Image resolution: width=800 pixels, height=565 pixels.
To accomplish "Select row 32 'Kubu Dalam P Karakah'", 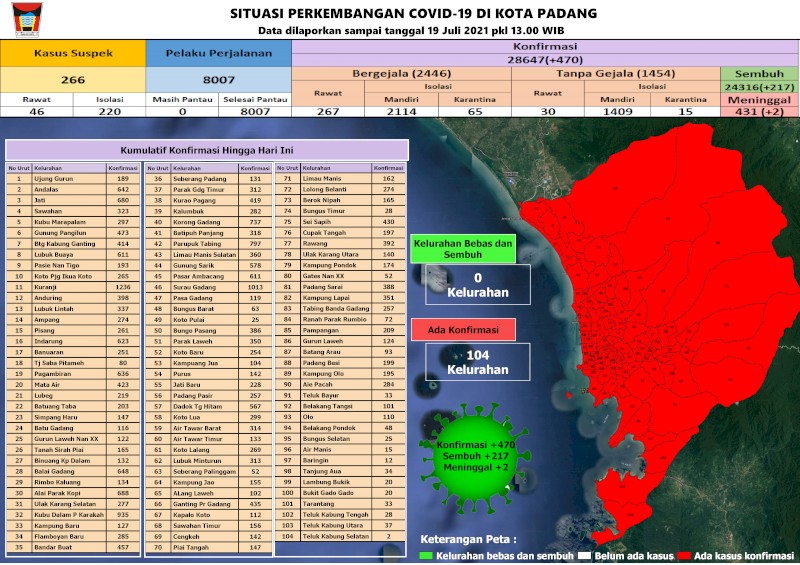I will coord(73,514).
